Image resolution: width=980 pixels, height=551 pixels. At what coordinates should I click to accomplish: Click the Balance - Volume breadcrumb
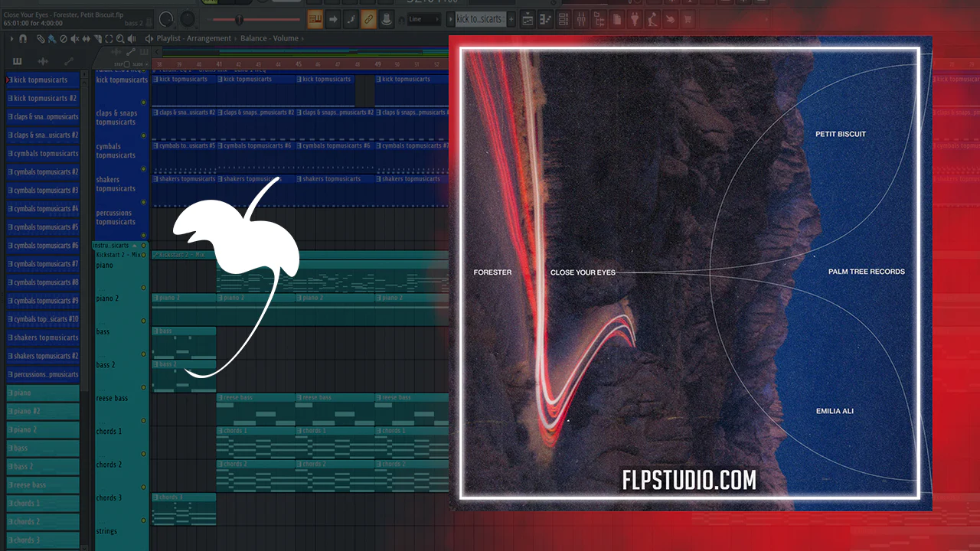269,38
